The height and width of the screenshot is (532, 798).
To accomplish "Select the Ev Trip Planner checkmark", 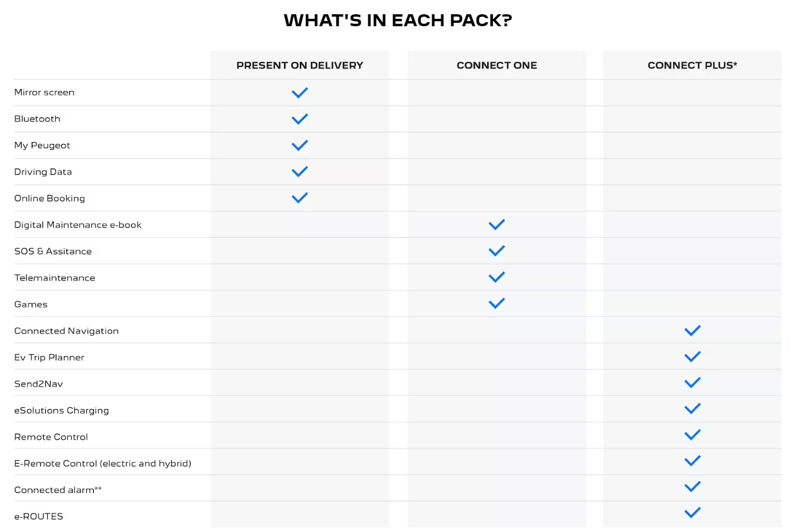I will tap(692, 357).
